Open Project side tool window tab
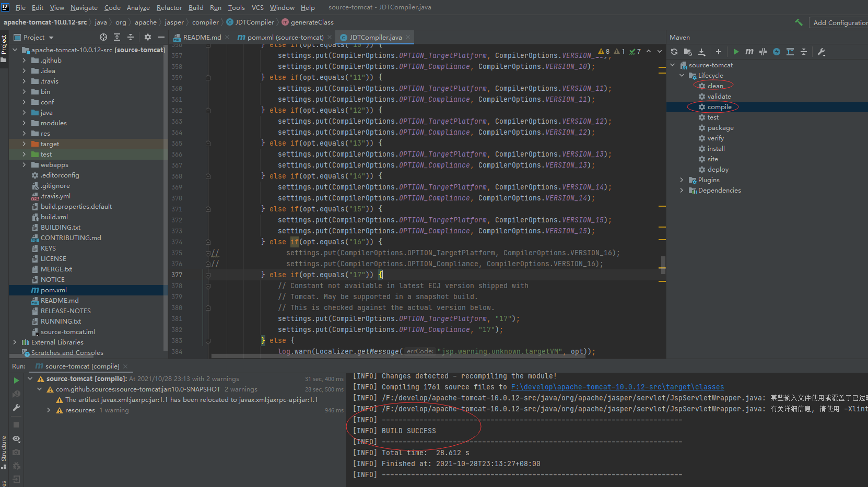This screenshot has width=868, height=487. click(x=4, y=49)
